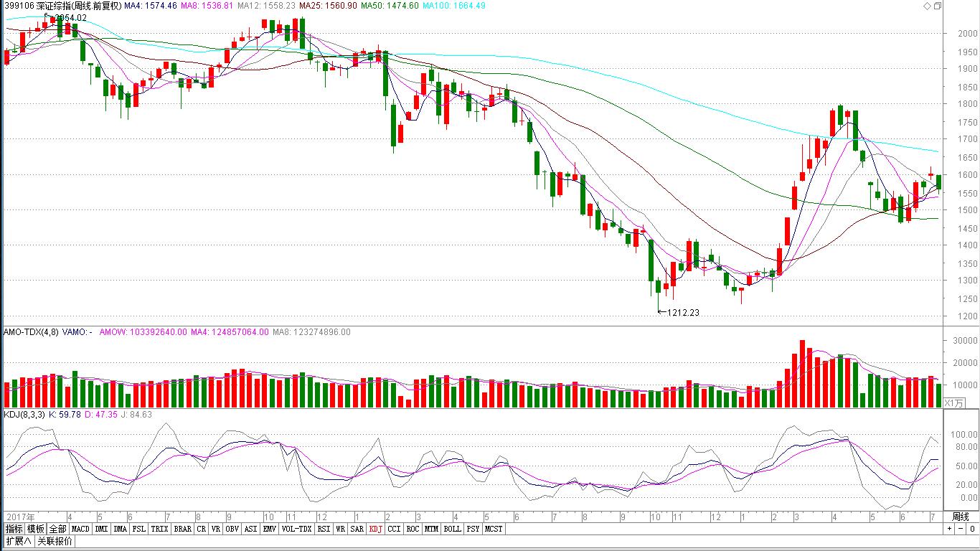
Task: Click the 2017年 date axis label
Action: [19, 517]
